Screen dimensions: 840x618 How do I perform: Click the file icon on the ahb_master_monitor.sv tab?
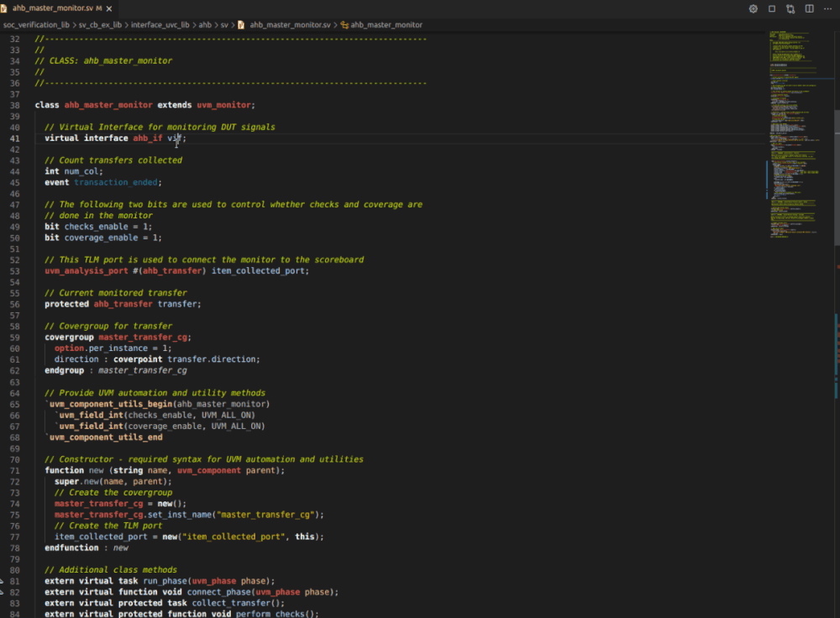click(x=6, y=8)
